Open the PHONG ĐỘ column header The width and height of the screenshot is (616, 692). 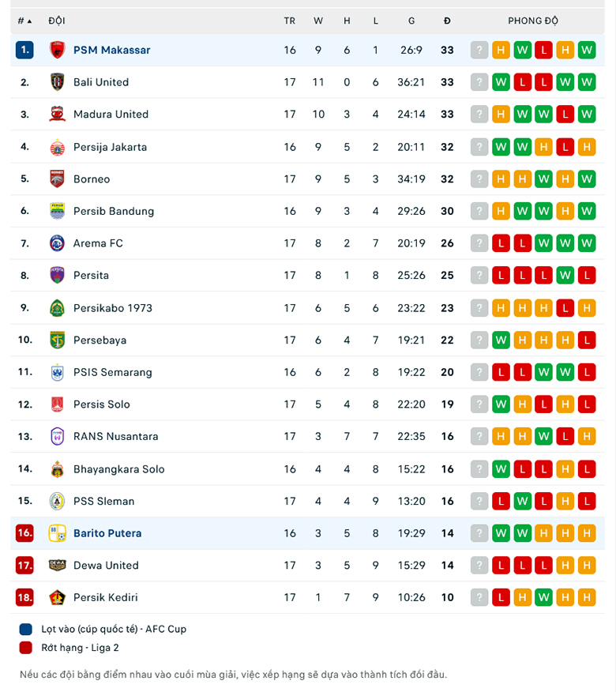[533, 21]
